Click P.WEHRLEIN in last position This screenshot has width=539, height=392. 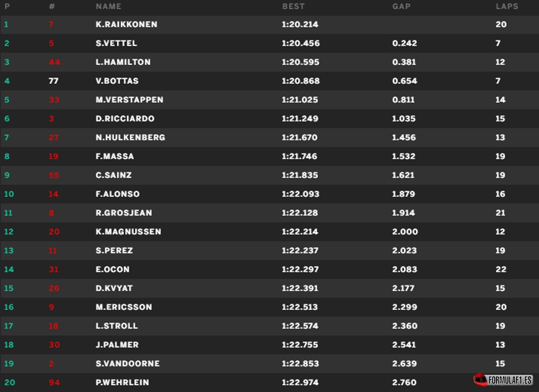[122, 382]
